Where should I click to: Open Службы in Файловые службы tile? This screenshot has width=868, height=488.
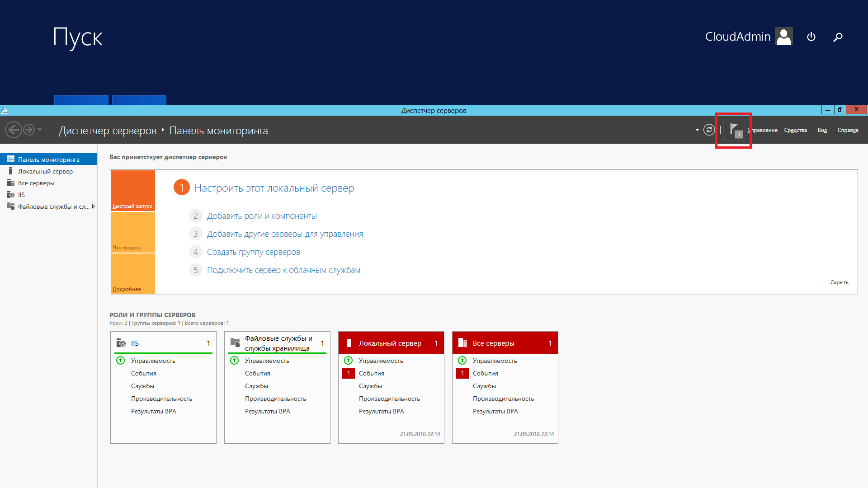(x=257, y=386)
